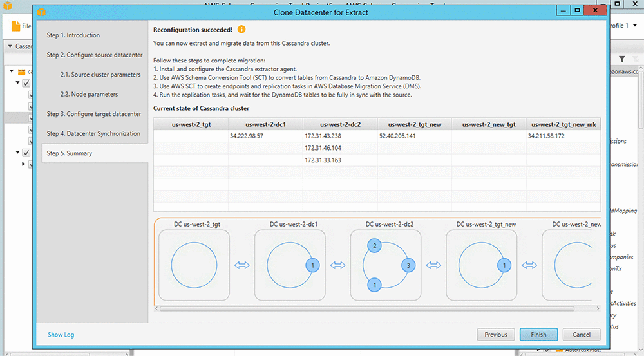
Task: Select cell 172.31.33.163
Action: 340,160
